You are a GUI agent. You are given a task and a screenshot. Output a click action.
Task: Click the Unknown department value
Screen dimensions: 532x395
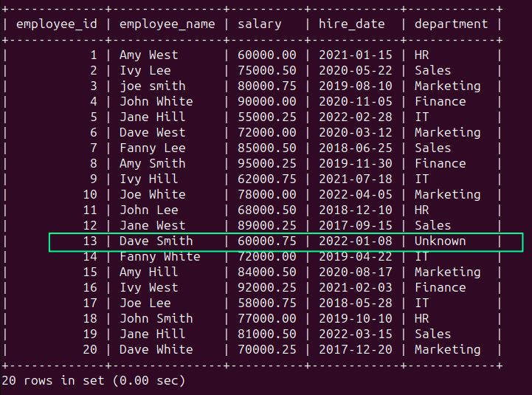440,241
